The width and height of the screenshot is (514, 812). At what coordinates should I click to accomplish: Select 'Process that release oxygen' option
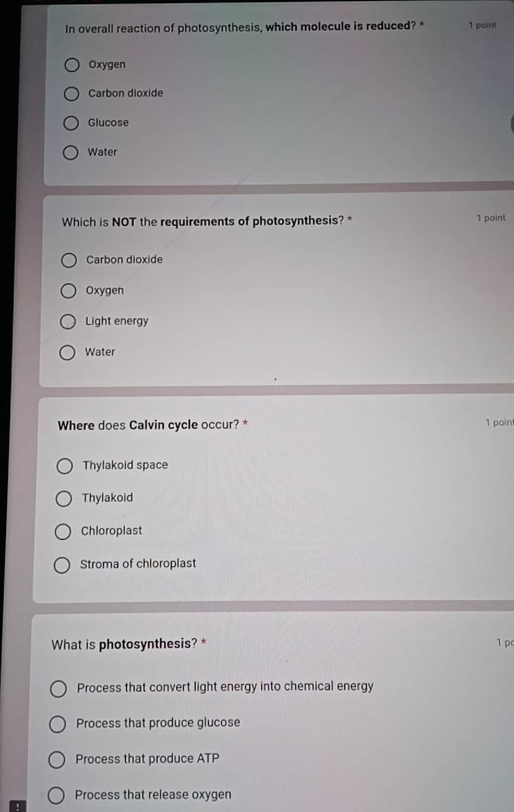pyautogui.click(x=56, y=795)
